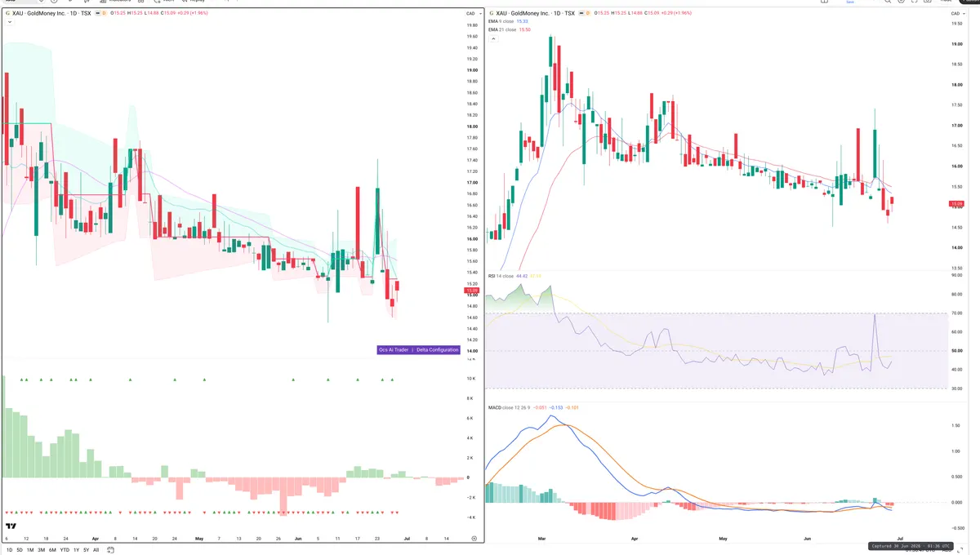
Task: Click the RSI 14 close legend
Action: (501, 276)
